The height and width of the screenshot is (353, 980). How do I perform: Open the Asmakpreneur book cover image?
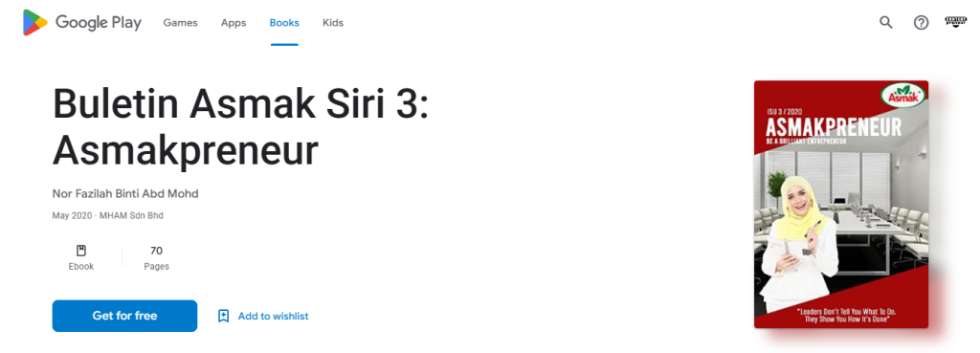(x=840, y=205)
